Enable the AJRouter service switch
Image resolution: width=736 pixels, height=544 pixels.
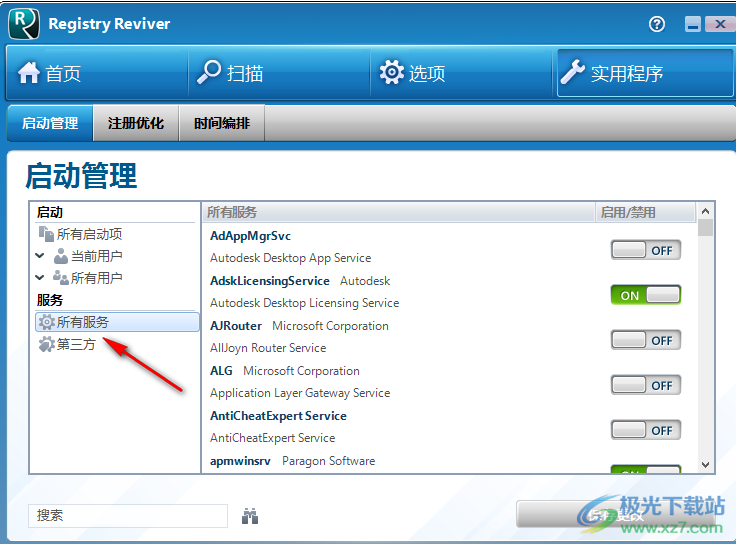tap(645, 340)
